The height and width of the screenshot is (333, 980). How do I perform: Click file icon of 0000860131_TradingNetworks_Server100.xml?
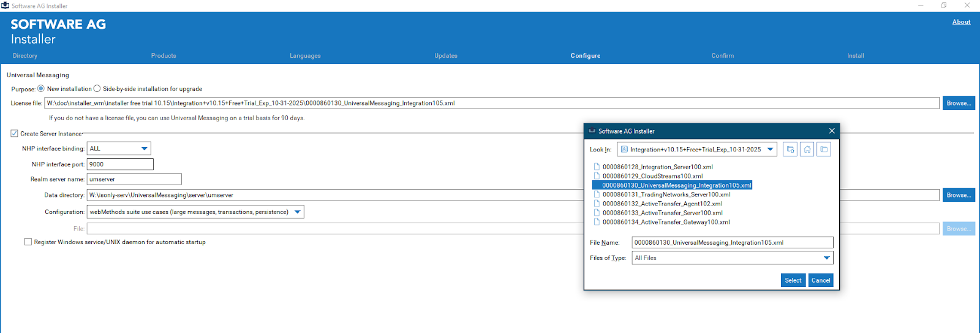click(597, 194)
